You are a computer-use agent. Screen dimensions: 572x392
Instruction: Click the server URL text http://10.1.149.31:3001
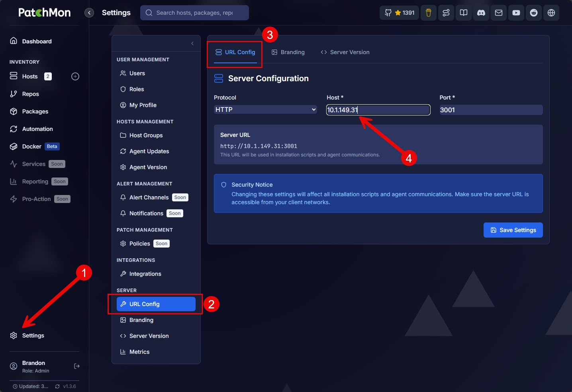coord(259,146)
